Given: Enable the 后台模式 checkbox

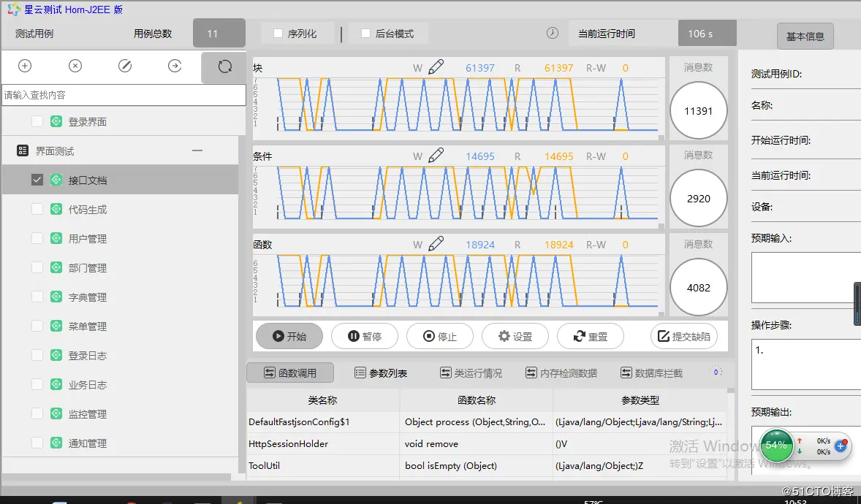Looking at the screenshot, I should pos(365,34).
